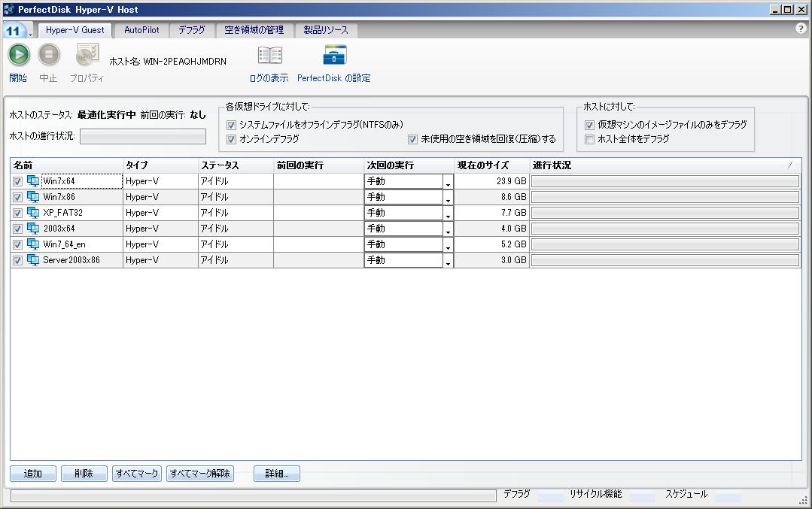Sort by the ステータス column header
This screenshot has width=812, height=509.
coord(235,165)
